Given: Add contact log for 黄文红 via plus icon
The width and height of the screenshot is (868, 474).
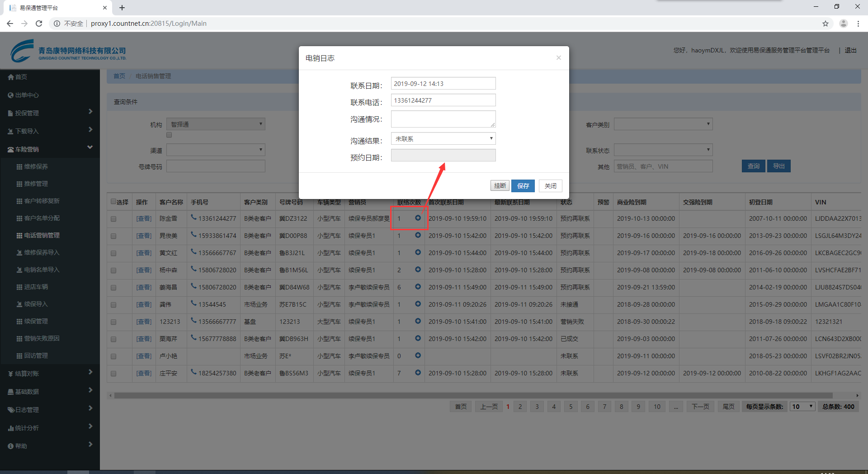Looking at the screenshot, I should point(418,252).
